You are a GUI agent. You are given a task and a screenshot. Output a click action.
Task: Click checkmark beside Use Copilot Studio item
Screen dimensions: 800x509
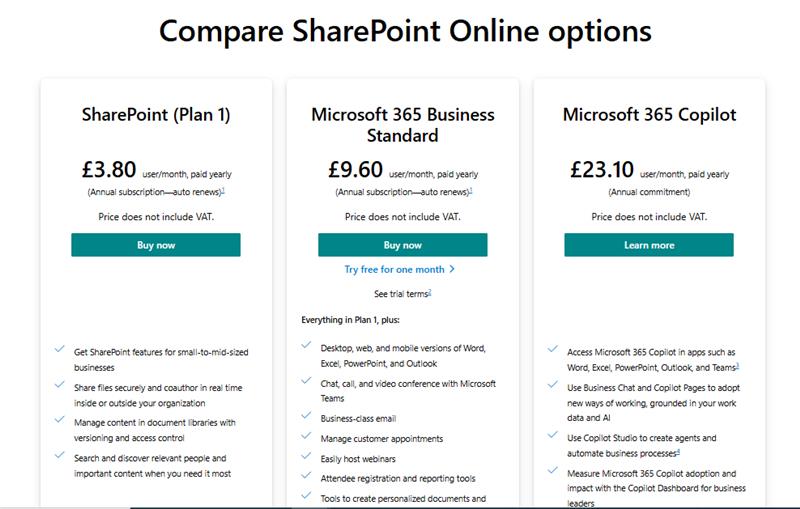click(553, 435)
